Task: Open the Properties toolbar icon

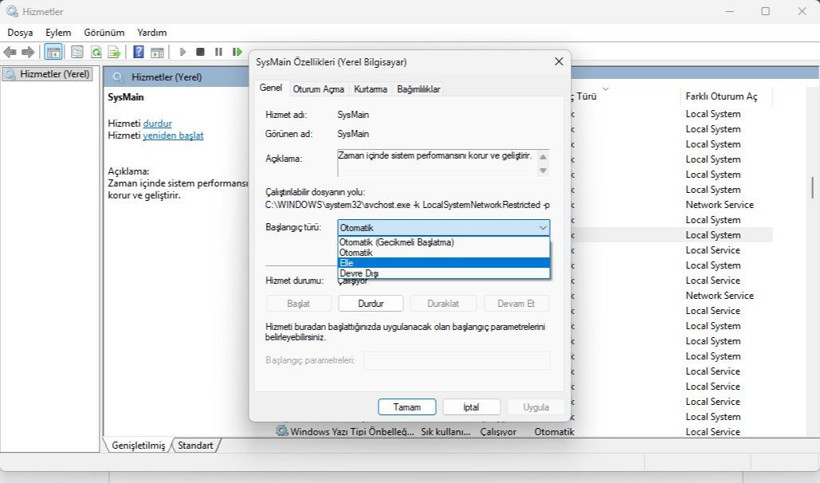Action: tap(77, 52)
